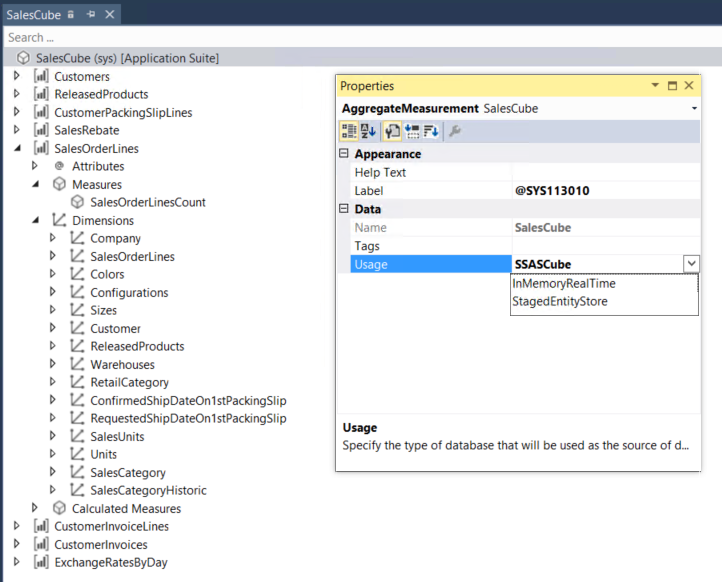Open the Usage dropdown arrow
This screenshot has width=722, height=582.
coord(690,264)
